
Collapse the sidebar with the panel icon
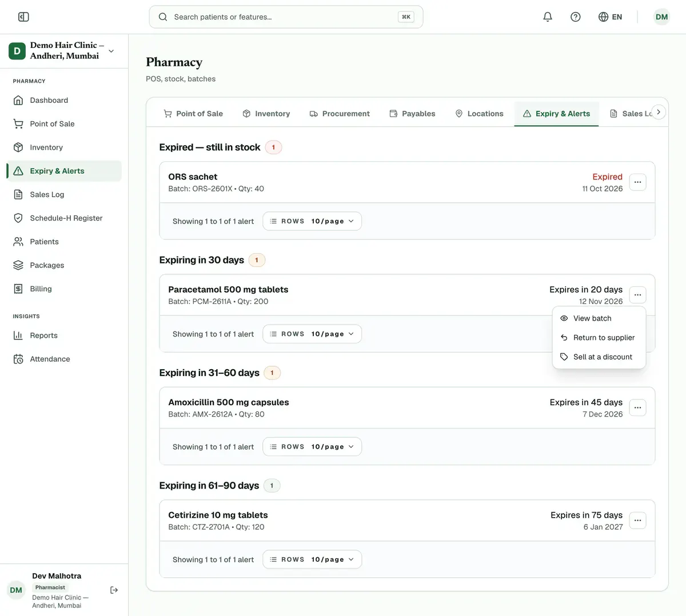pos(23,17)
